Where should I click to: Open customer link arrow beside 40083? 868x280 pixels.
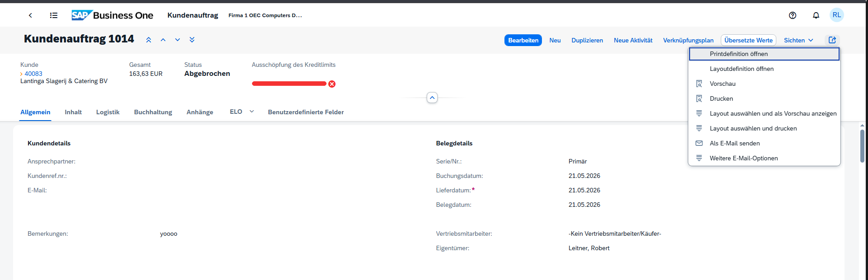point(21,74)
